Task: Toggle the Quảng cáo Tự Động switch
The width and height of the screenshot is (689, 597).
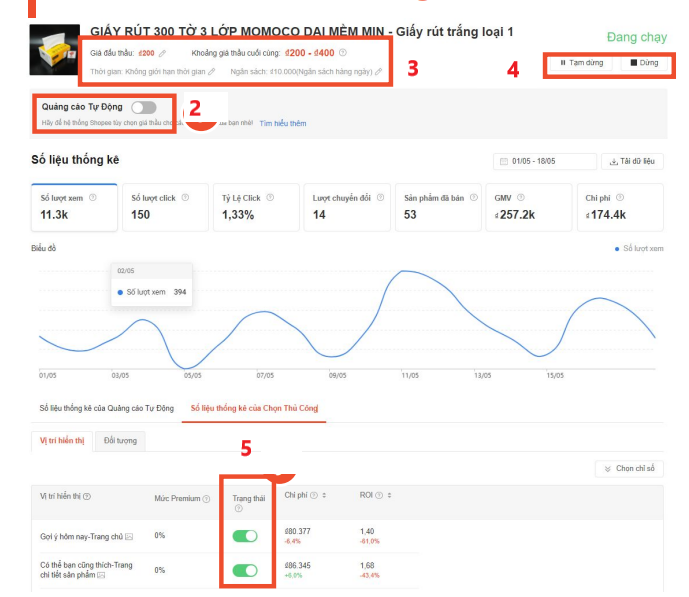Action: pos(143,107)
